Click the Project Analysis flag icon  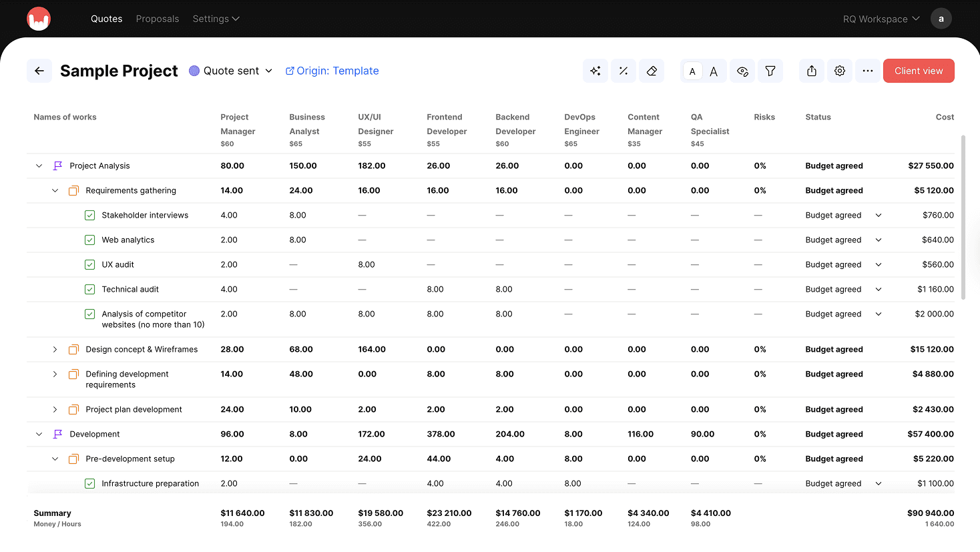coord(58,166)
